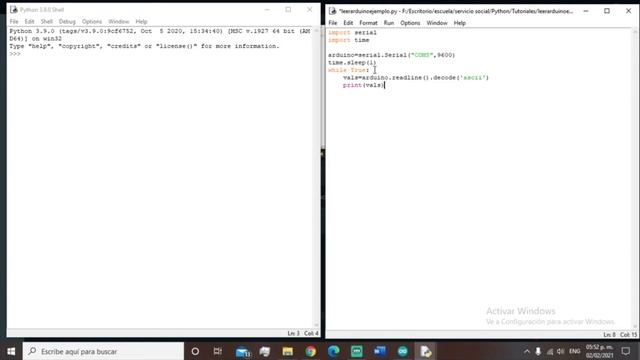Open Window menu in the editor window
The width and height of the screenshot is (640, 360).
coord(437,23)
